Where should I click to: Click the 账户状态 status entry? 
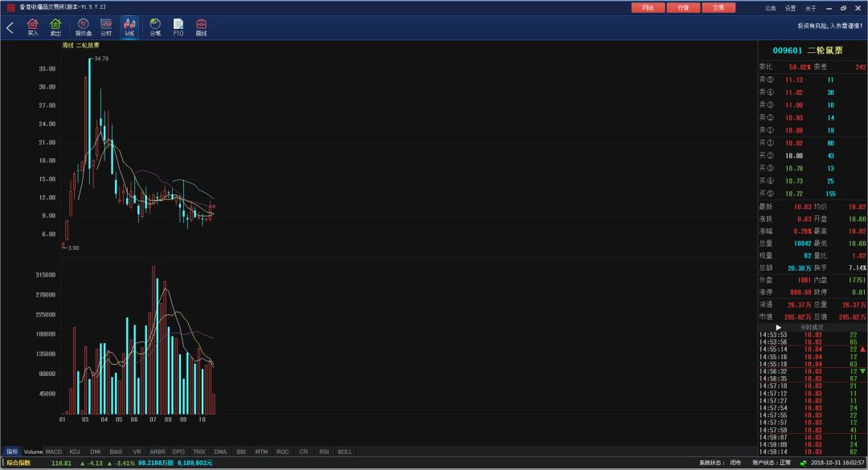[771, 463]
